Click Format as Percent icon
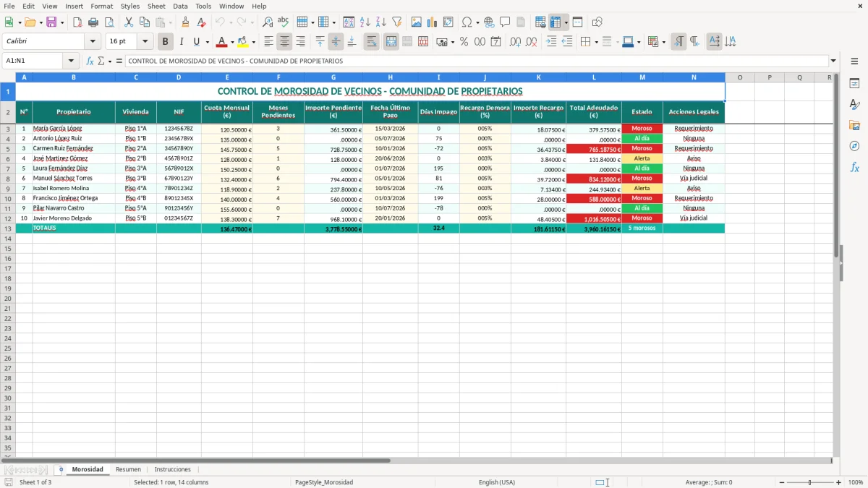Image resolution: width=868 pixels, height=488 pixels. pos(464,42)
